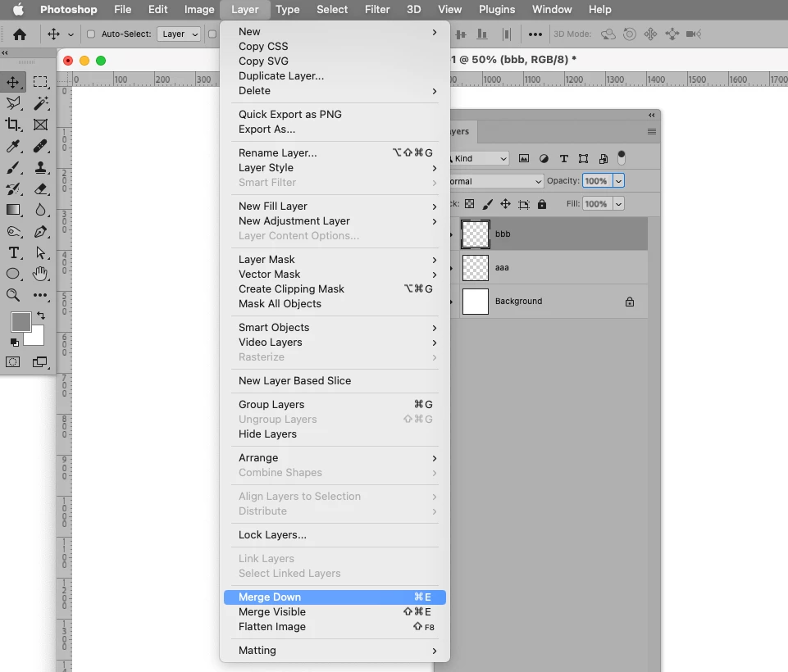Toggle prevent artboard auto-nesting lock

tap(524, 204)
